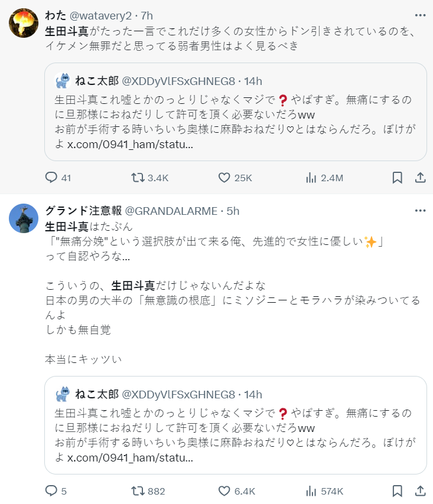Bookmark the グランド注意報 post

click(398, 491)
